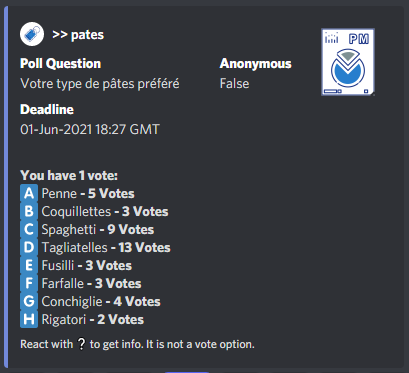Click the Poll Question field heading
The width and height of the screenshot is (409, 373).
pyautogui.click(x=60, y=63)
